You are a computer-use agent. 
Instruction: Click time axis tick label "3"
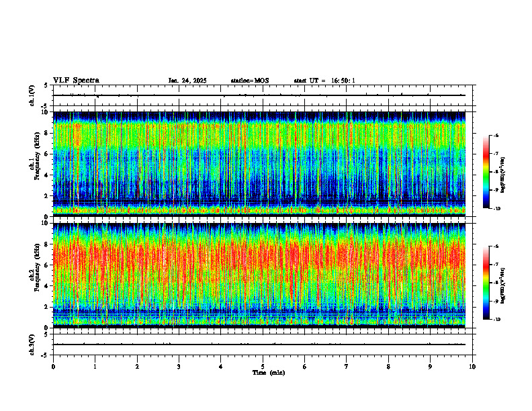pos(179,367)
